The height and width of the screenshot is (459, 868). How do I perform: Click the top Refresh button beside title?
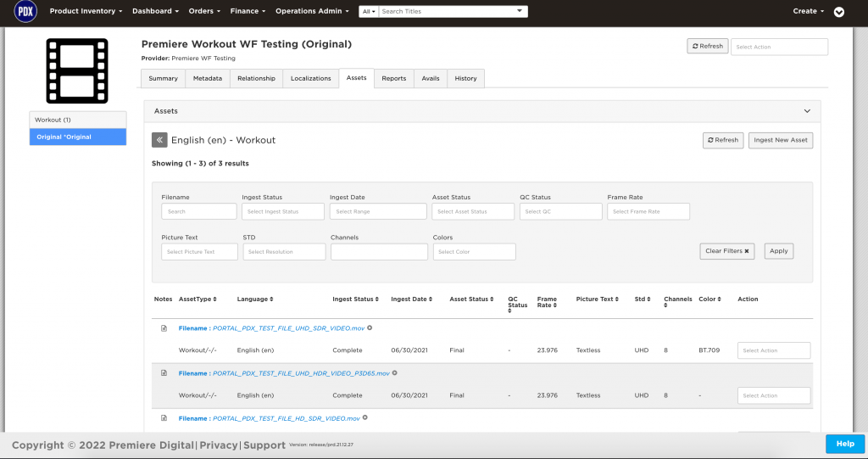pos(708,46)
